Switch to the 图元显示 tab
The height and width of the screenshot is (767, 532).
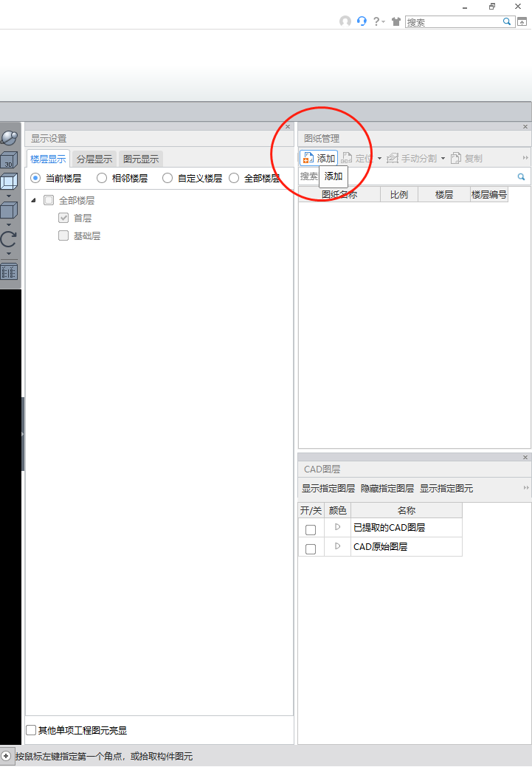(x=141, y=159)
